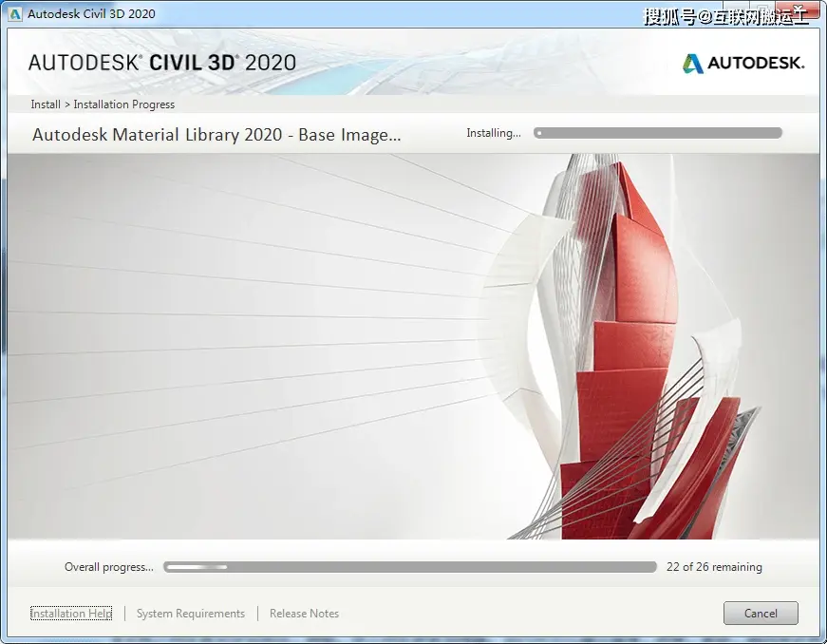Click the Autodesk Civil 3D 2020 window title
This screenshot has height=644, width=827.
tap(91, 14)
